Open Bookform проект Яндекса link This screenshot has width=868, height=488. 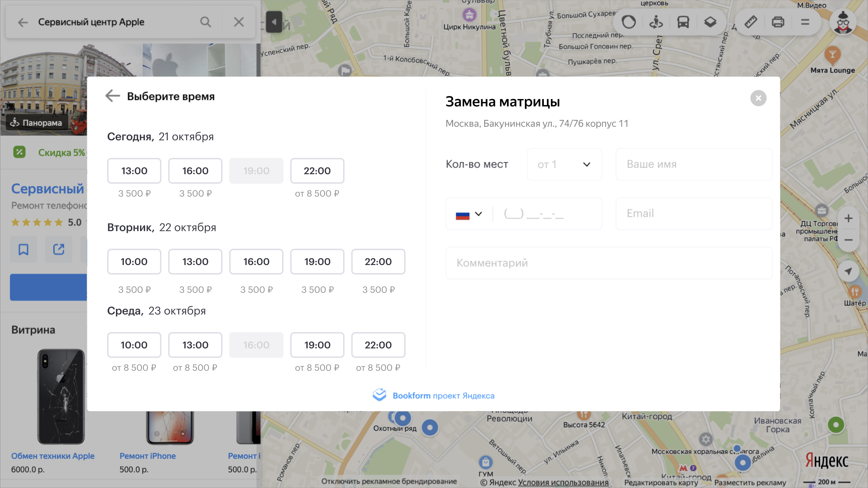tap(434, 395)
